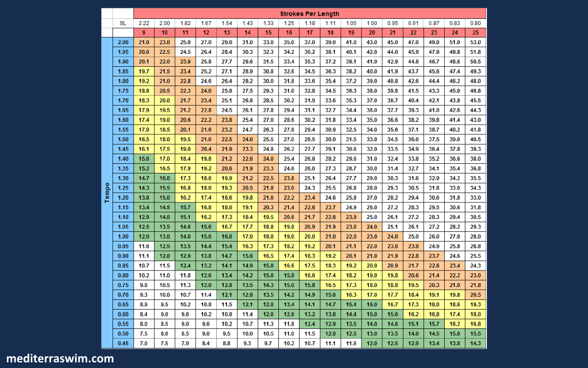Viewport: 588px width, 368px height.
Task: Click cell "38.7" at tempo 1.70, 21 strokes
Action: pyautogui.click(x=393, y=100)
